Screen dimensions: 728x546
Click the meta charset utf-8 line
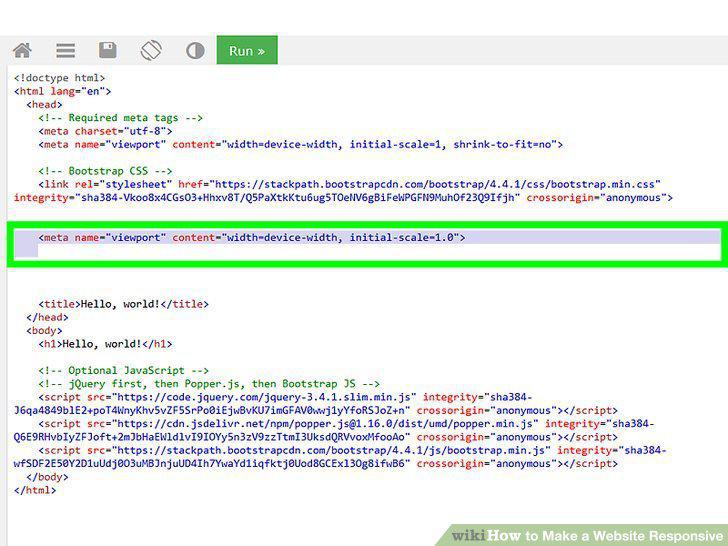pos(105,131)
